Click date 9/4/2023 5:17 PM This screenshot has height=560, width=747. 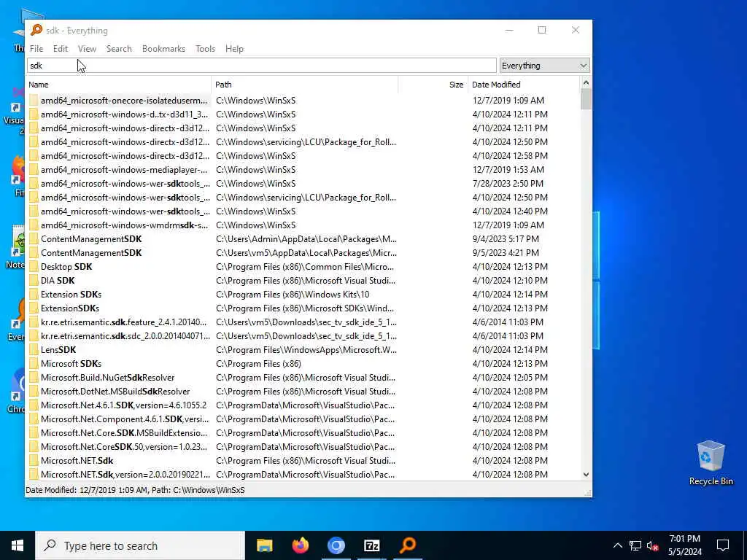coord(506,239)
